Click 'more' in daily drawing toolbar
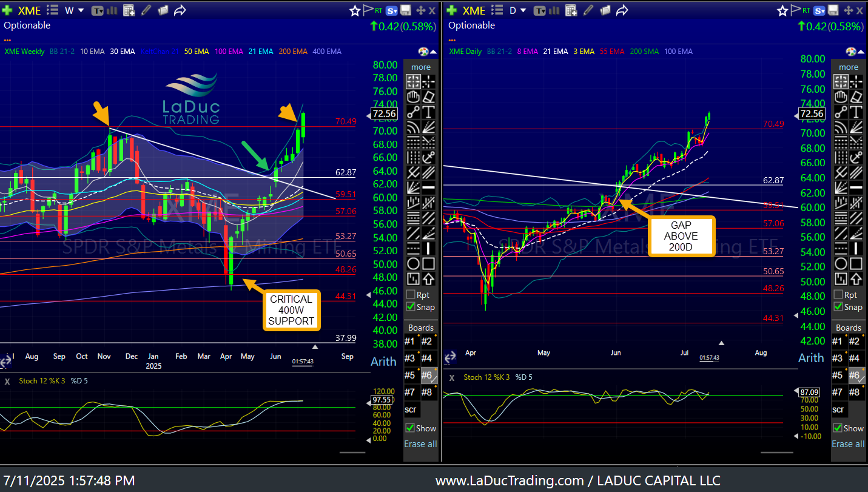The height and width of the screenshot is (492, 868). [x=849, y=67]
